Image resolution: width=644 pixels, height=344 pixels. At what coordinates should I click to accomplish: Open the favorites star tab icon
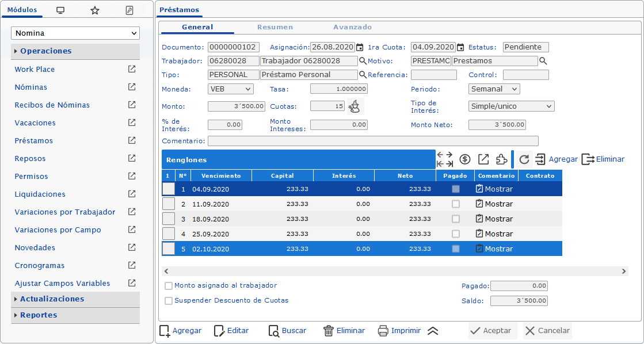(x=95, y=11)
